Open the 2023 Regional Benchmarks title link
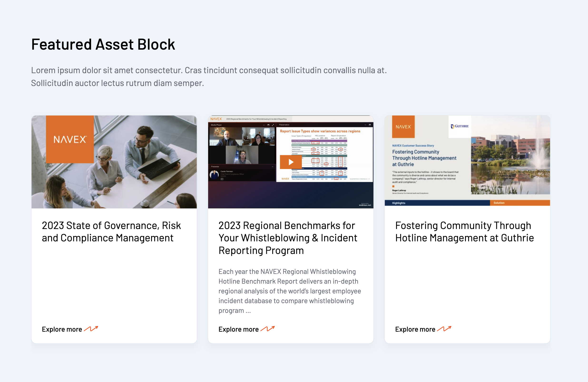This screenshot has width=588, height=382. tap(288, 238)
